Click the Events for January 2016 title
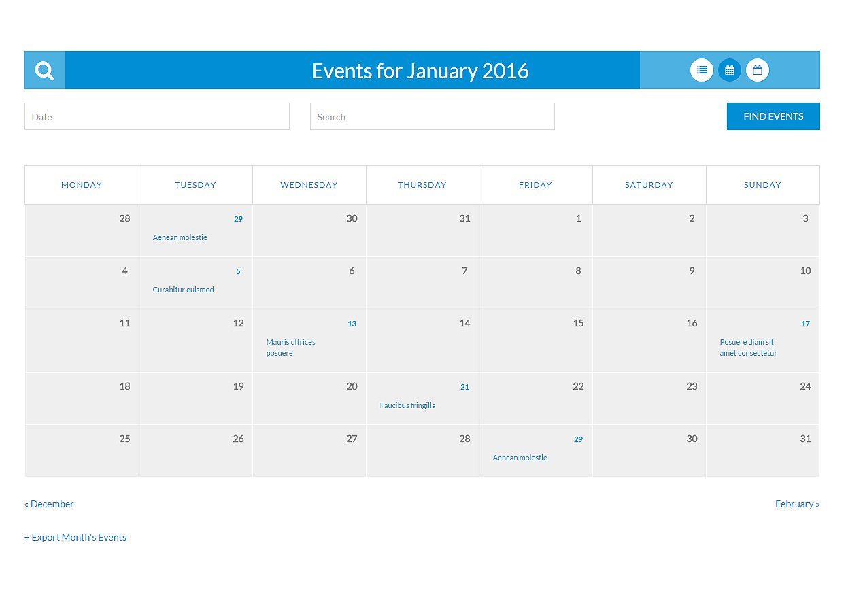848x616 pixels. [x=420, y=71]
